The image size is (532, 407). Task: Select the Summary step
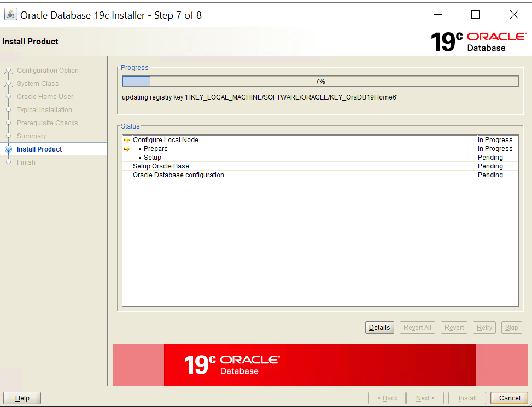tap(31, 136)
